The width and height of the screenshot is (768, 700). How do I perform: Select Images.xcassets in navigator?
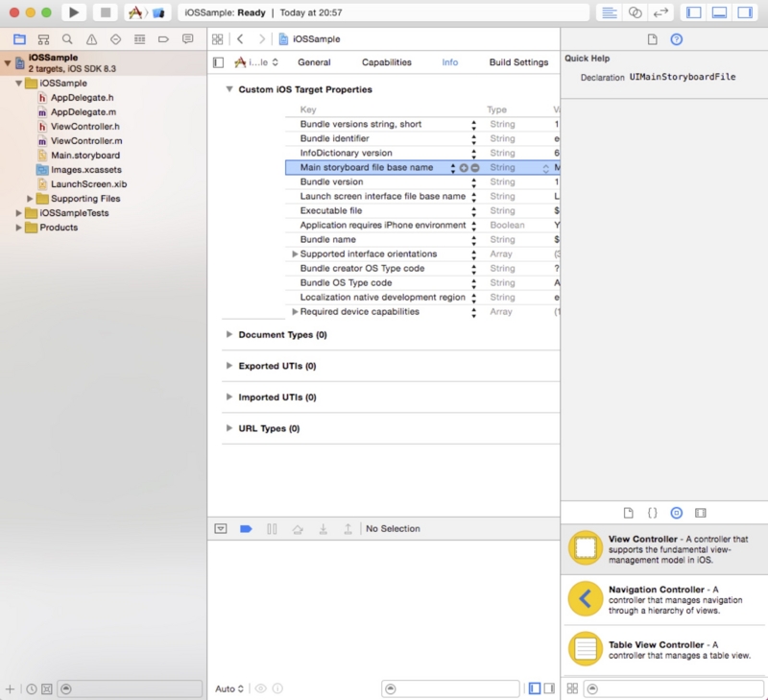coord(86,170)
